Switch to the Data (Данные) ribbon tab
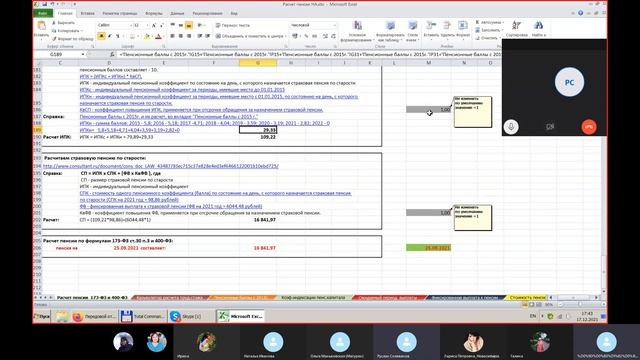 177,13
